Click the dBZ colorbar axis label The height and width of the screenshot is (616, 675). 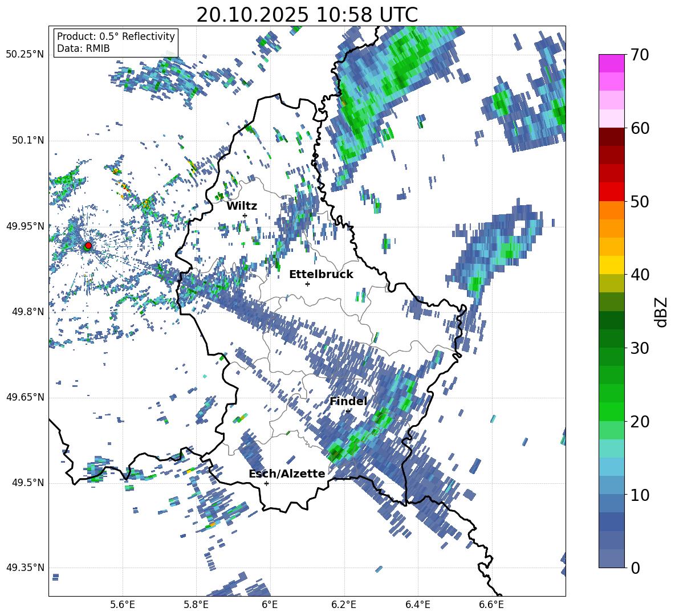pos(662,312)
